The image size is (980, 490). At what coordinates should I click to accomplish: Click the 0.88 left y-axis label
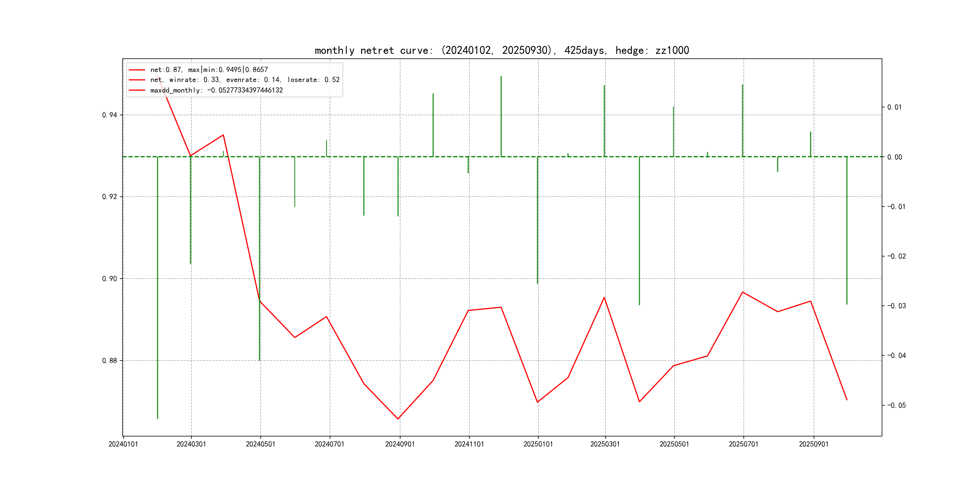[x=109, y=361]
